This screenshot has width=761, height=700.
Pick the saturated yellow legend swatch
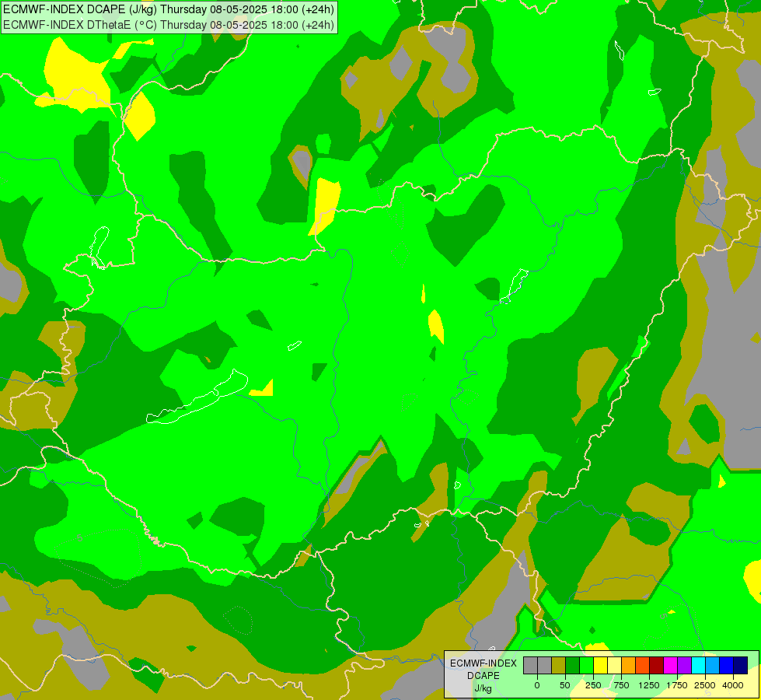(x=600, y=666)
